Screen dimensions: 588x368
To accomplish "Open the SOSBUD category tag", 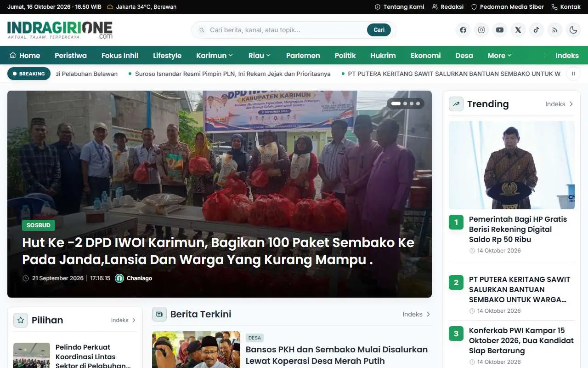I will [x=39, y=225].
